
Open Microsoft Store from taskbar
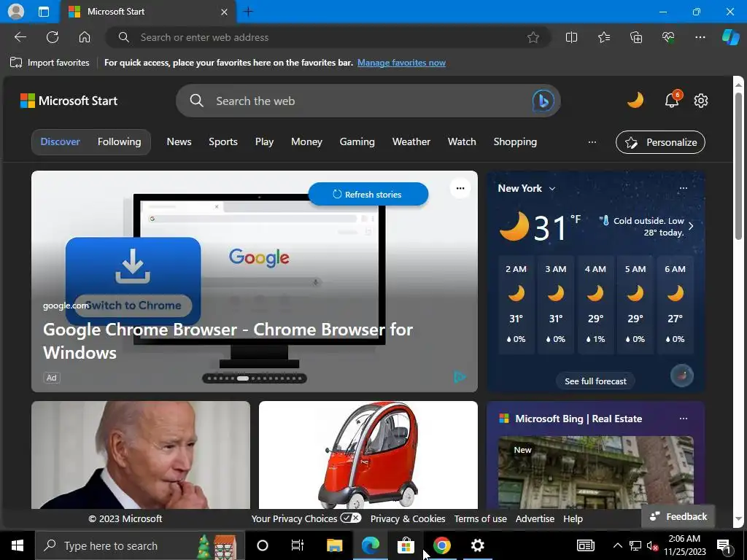(x=406, y=545)
